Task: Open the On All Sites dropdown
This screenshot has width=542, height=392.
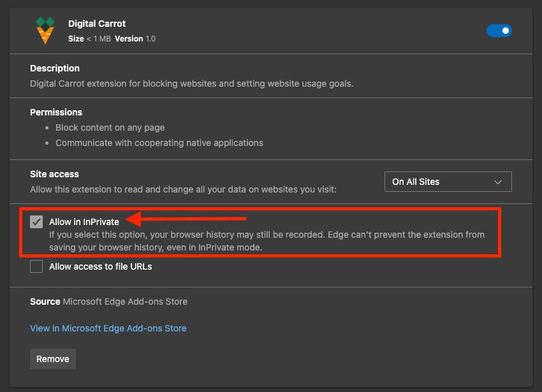Action: pos(448,182)
